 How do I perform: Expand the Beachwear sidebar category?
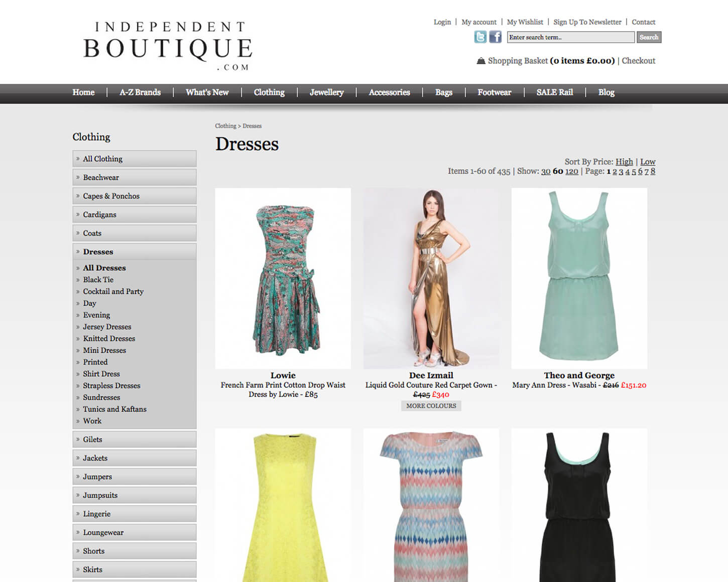tap(135, 177)
